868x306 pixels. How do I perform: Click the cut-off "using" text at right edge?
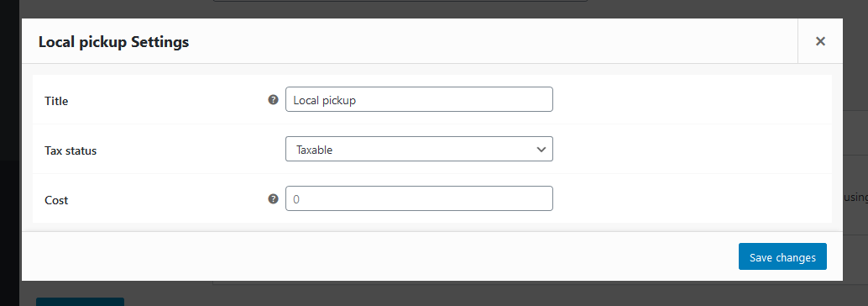click(855, 198)
